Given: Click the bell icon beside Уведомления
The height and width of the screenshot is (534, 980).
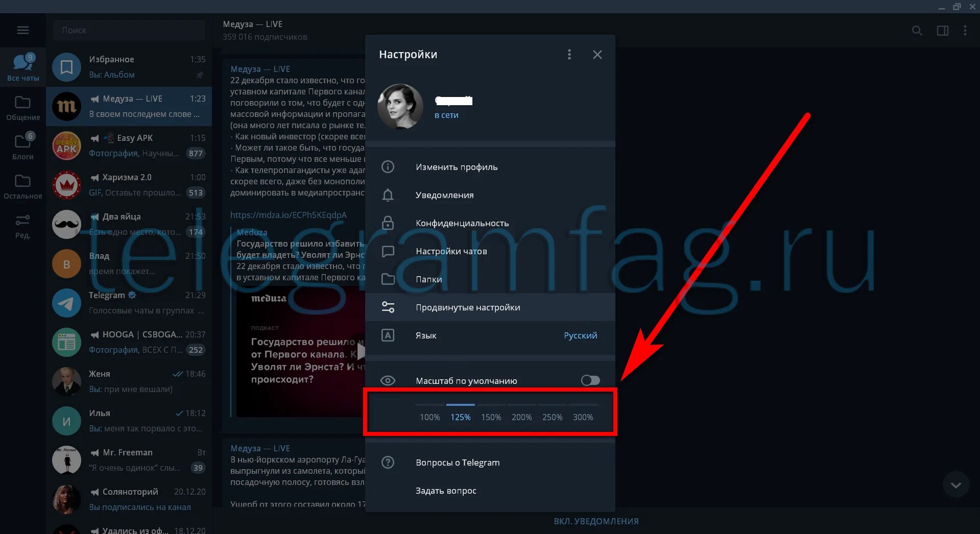Looking at the screenshot, I should pos(388,195).
